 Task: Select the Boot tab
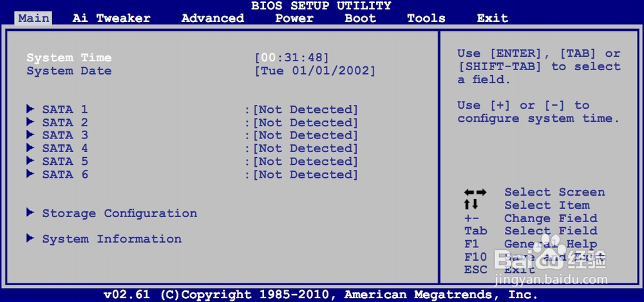360,19
